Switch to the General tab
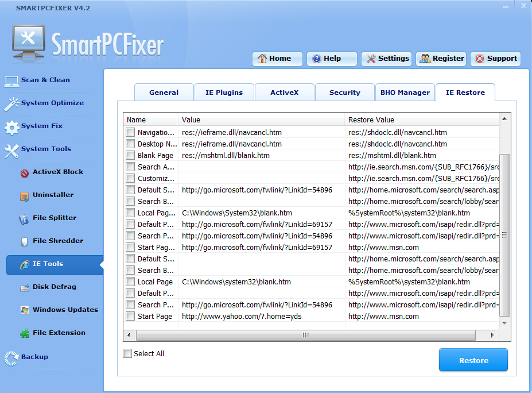 pyautogui.click(x=164, y=93)
